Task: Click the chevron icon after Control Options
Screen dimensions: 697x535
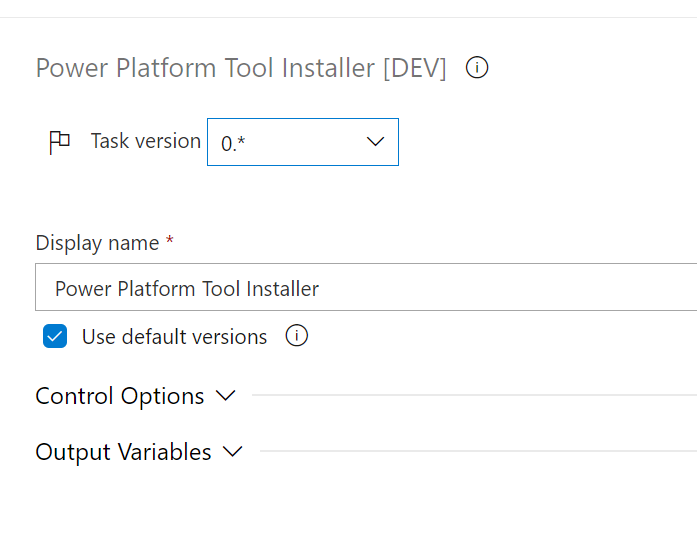Action: 226,396
